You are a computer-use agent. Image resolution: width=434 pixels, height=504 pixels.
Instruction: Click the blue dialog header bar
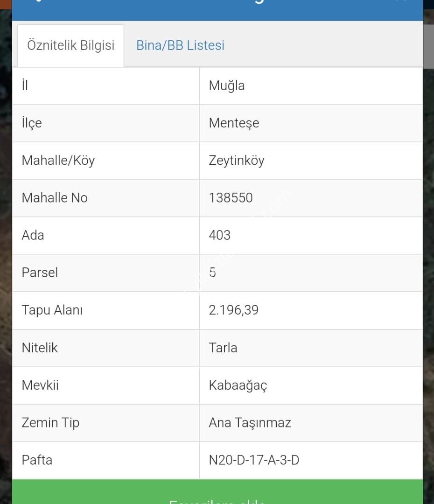217,10
